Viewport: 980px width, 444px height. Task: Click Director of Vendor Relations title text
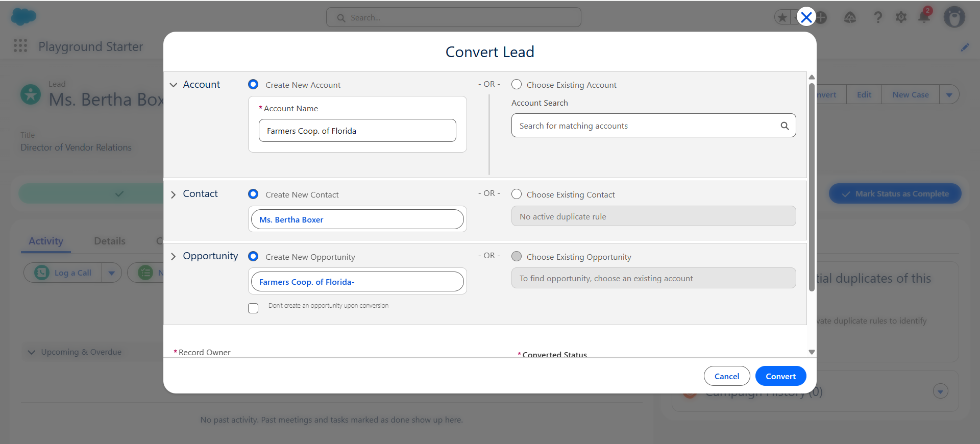(x=76, y=147)
